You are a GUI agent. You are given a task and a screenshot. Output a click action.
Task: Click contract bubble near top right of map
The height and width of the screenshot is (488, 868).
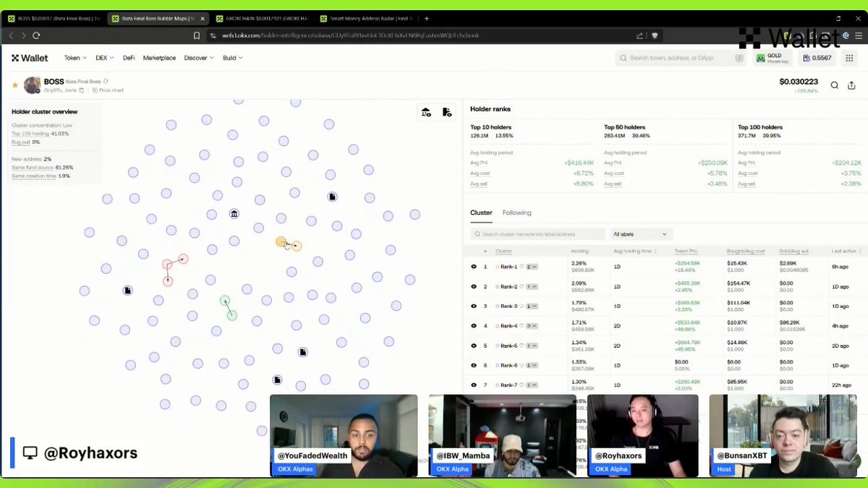tap(332, 197)
